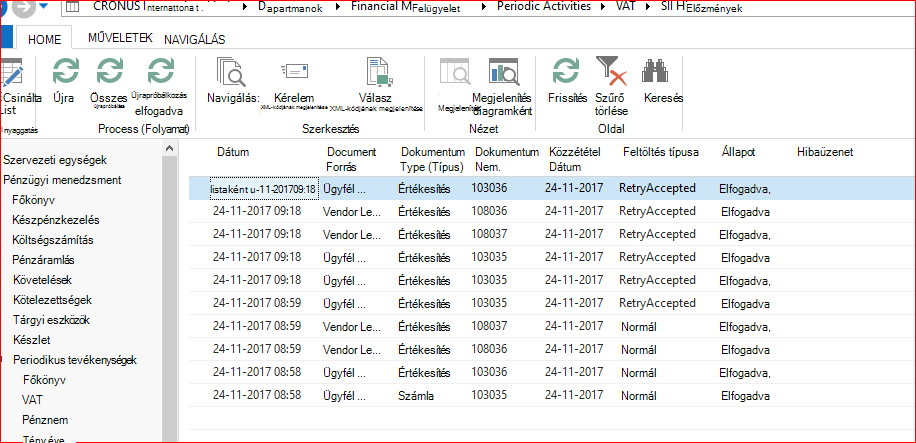The width and height of the screenshot is (916, 443).
Task: Open Készpénzkezelés in navigation pane
Action: pos(55,220)
